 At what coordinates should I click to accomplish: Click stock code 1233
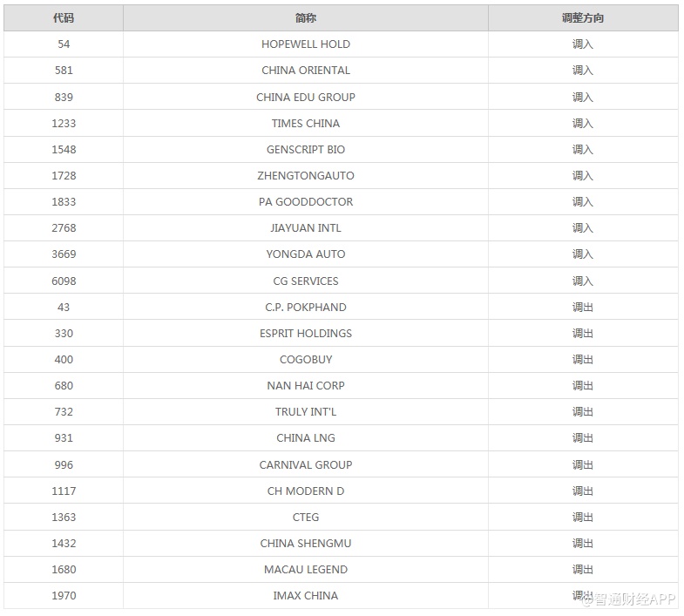coord(64,123)
